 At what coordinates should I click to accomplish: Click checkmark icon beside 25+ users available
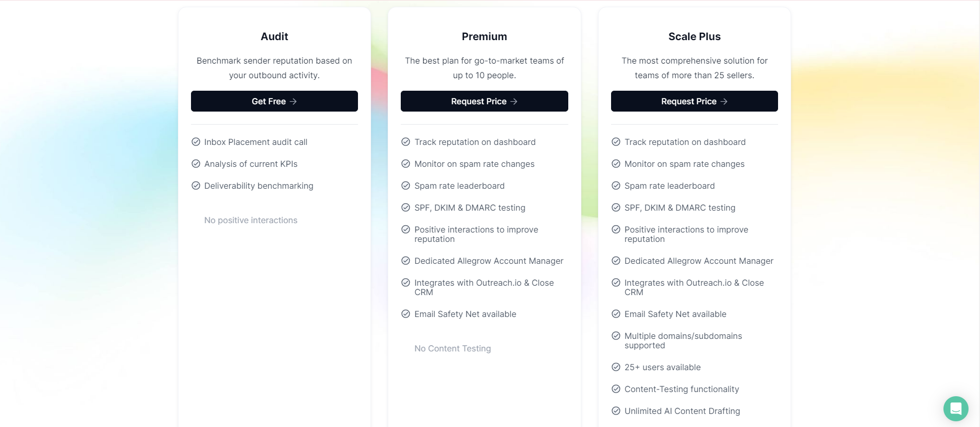[x=616, y=367]
